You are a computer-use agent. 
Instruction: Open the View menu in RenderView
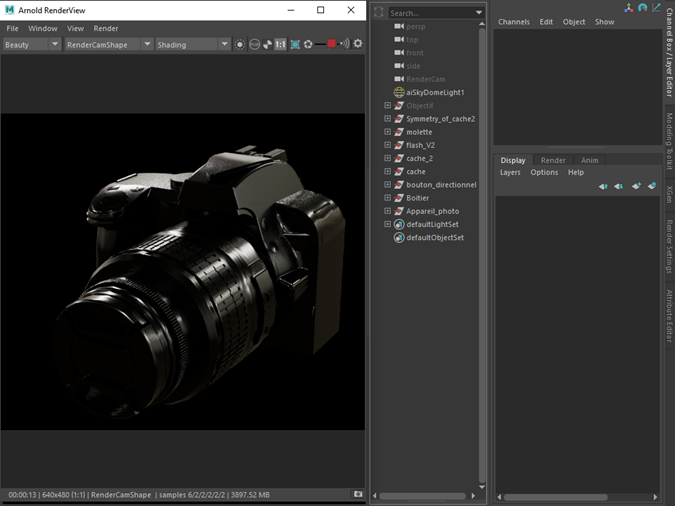[x=75, y=28]
